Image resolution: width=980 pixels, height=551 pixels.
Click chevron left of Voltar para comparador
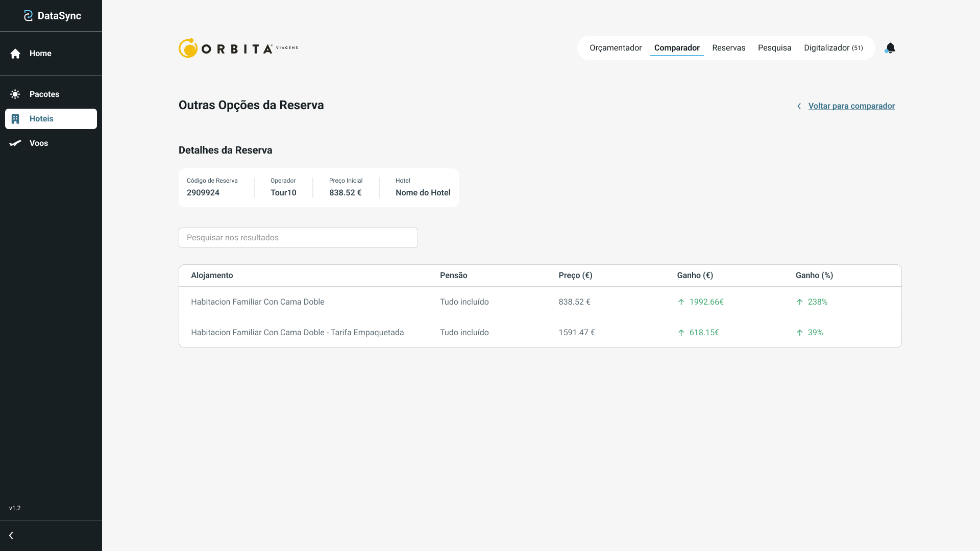pos(799,106)
